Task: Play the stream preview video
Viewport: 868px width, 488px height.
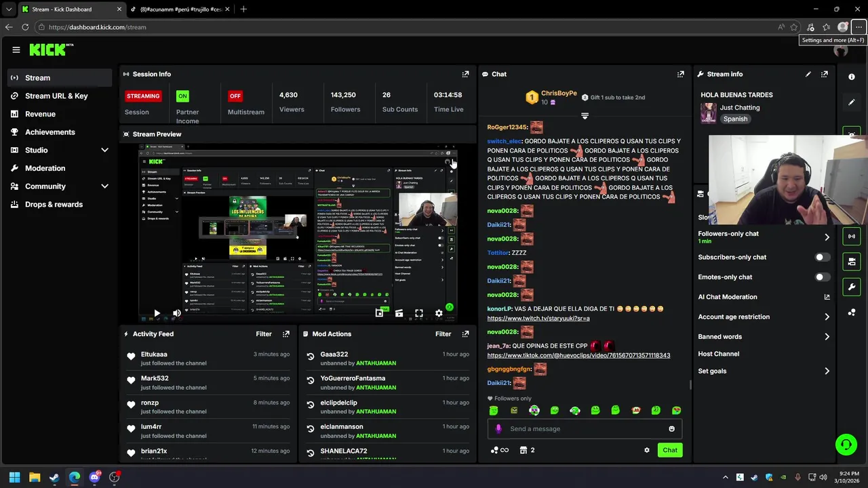Action: coord(157,313)
